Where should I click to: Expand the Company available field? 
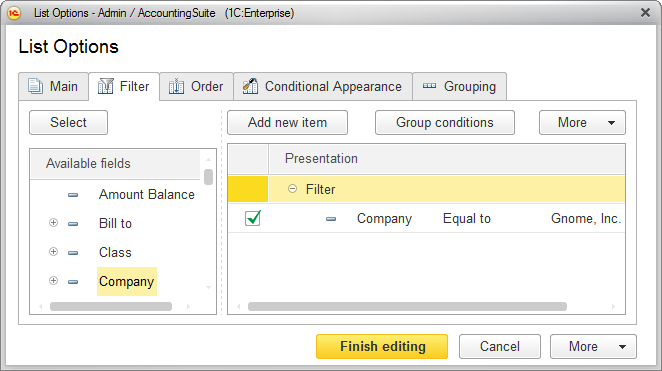tap(53, 281)
